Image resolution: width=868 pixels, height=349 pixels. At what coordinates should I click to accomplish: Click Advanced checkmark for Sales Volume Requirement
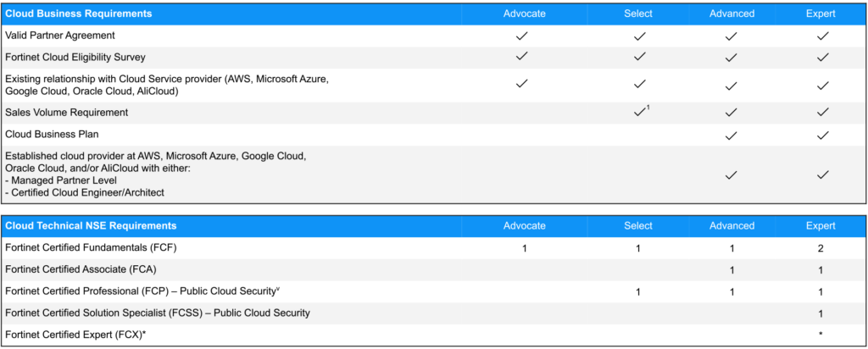tap(732, 113)
